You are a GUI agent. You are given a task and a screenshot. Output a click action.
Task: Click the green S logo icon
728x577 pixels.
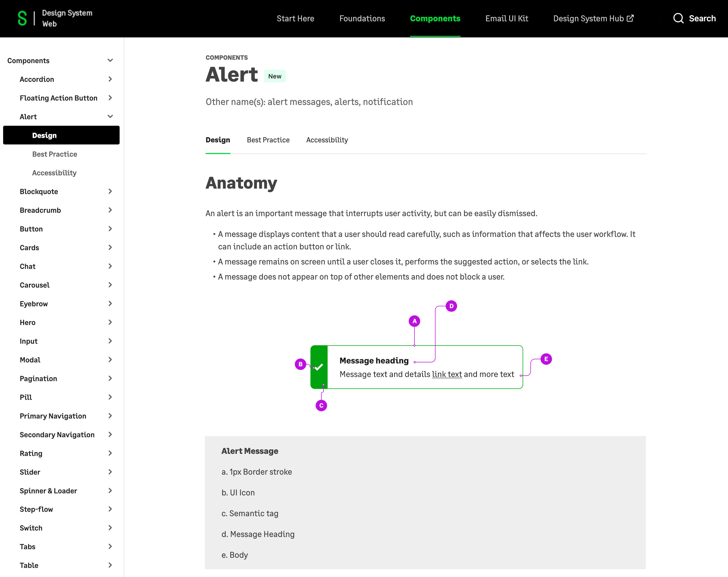(22, 18)
